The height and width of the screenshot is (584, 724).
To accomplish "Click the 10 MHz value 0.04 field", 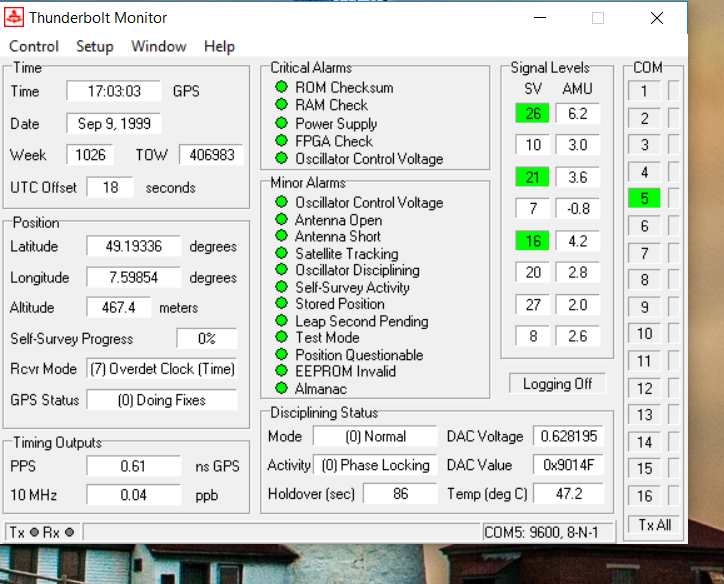I will coord(133,495).
